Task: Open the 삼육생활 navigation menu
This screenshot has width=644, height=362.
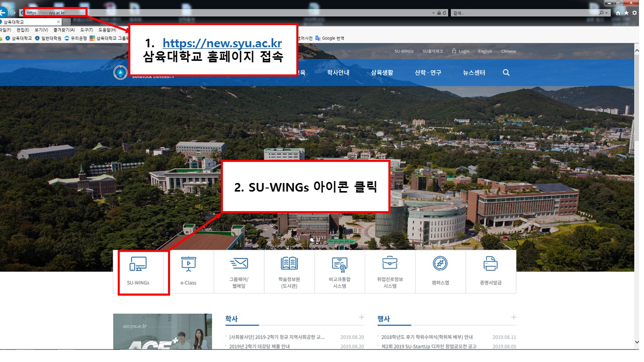Action: point(382,72)
